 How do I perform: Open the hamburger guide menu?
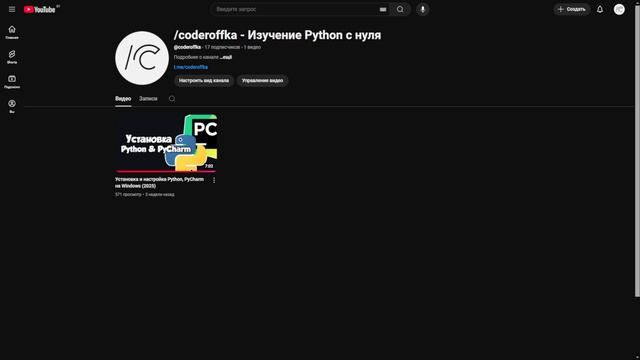(12, 9)
